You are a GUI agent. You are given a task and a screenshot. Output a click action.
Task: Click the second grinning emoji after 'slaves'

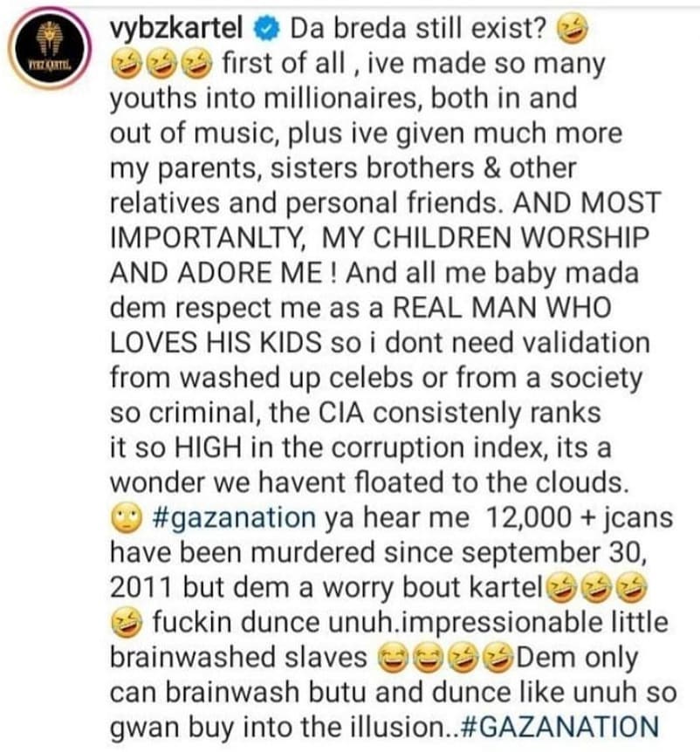[428, 658]
